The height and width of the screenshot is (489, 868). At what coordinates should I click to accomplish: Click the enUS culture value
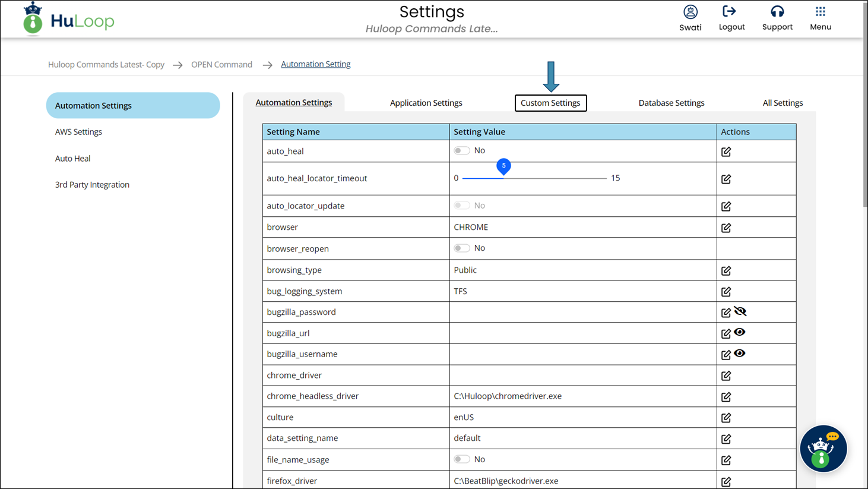(x=464, y=418)
